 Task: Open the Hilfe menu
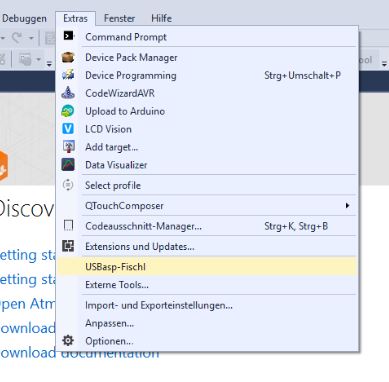point(161,18)
